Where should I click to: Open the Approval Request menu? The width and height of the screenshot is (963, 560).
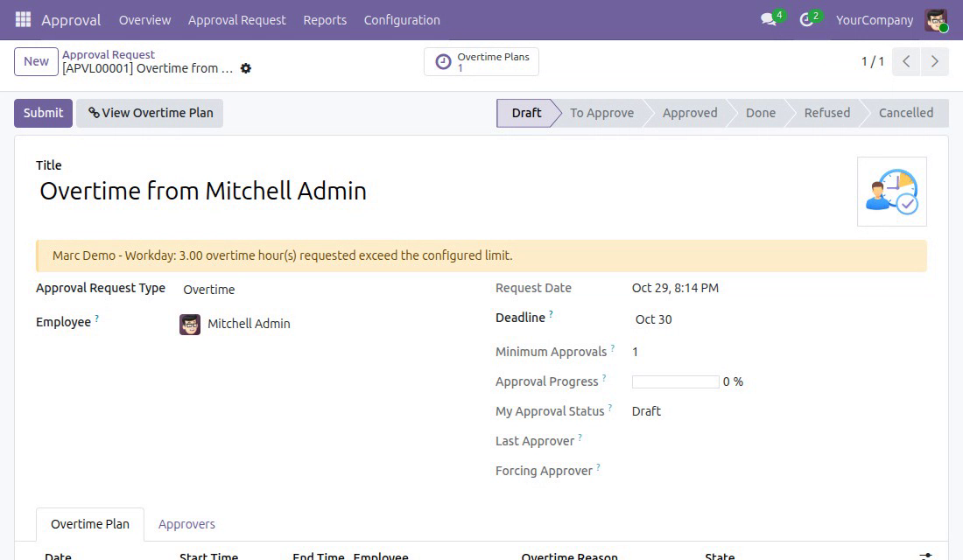(237, 20)
